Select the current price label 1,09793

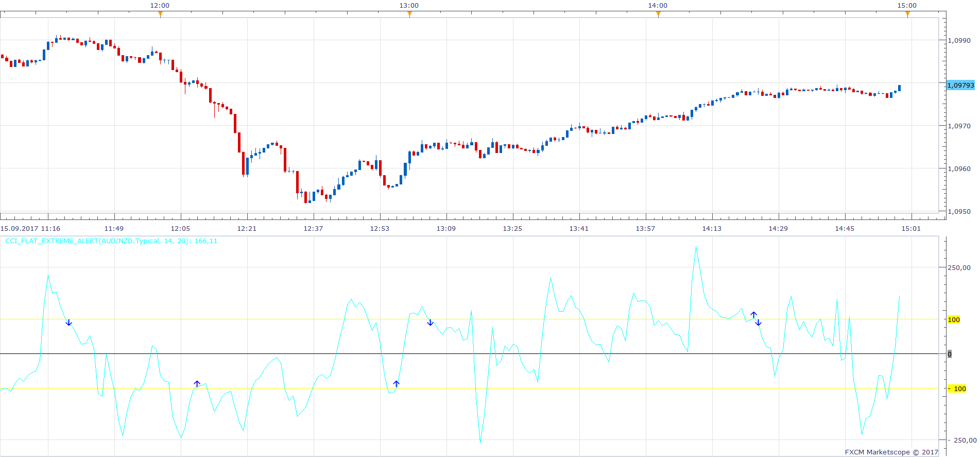pyautogui.click(x=961, y=85)
